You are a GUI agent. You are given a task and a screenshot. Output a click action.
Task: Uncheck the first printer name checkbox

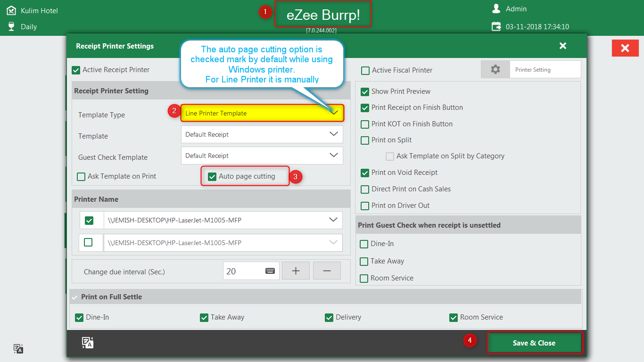pos(89,221)
